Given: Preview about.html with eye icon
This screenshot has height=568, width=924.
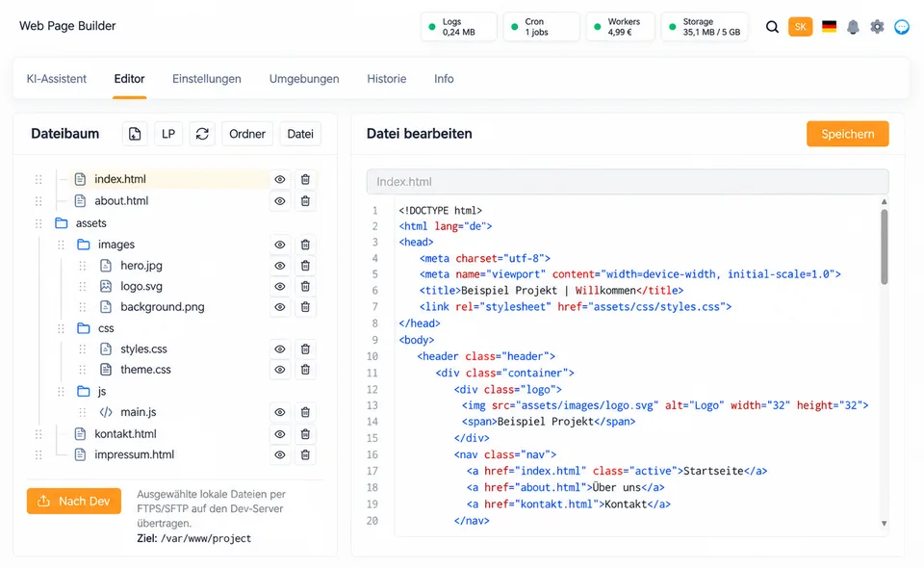Looking at the screenshot, I should point(280,201).
